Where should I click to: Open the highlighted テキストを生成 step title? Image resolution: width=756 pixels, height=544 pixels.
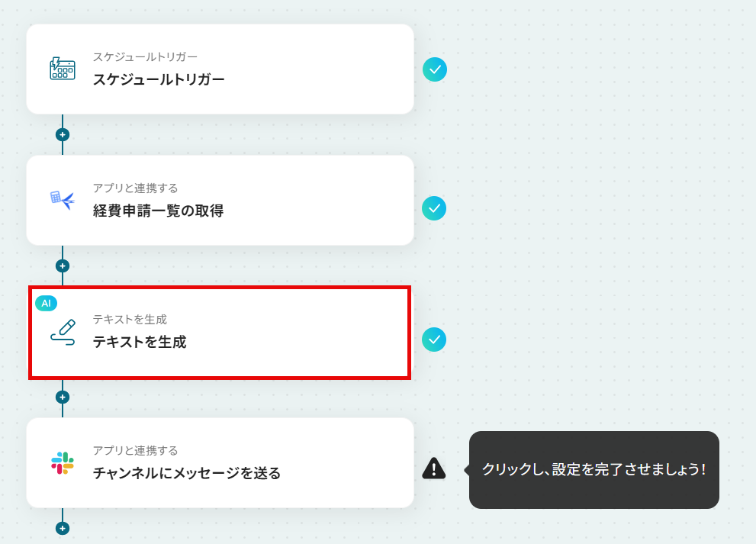point(140,342)
